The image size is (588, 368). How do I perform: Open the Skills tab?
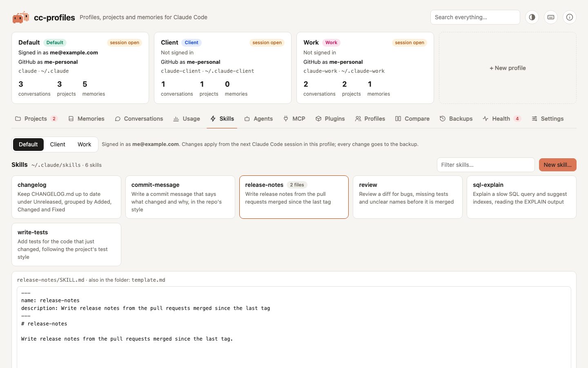click(222, 119)
